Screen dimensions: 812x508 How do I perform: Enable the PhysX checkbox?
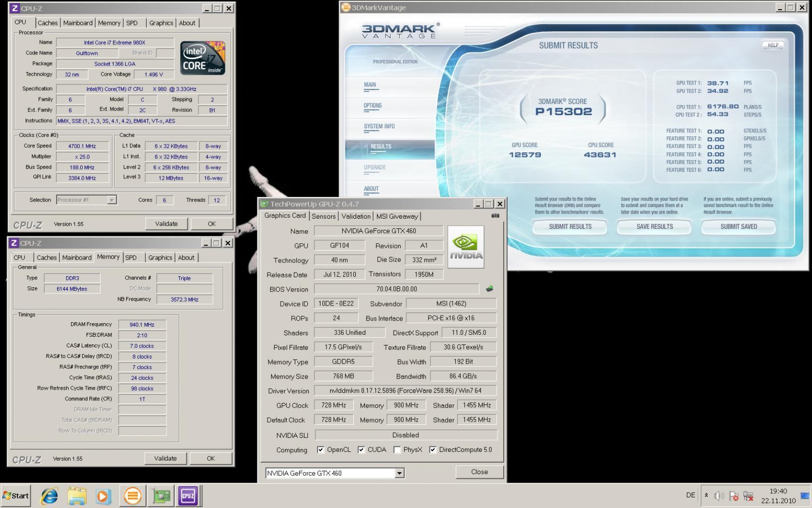click(397, 449)
